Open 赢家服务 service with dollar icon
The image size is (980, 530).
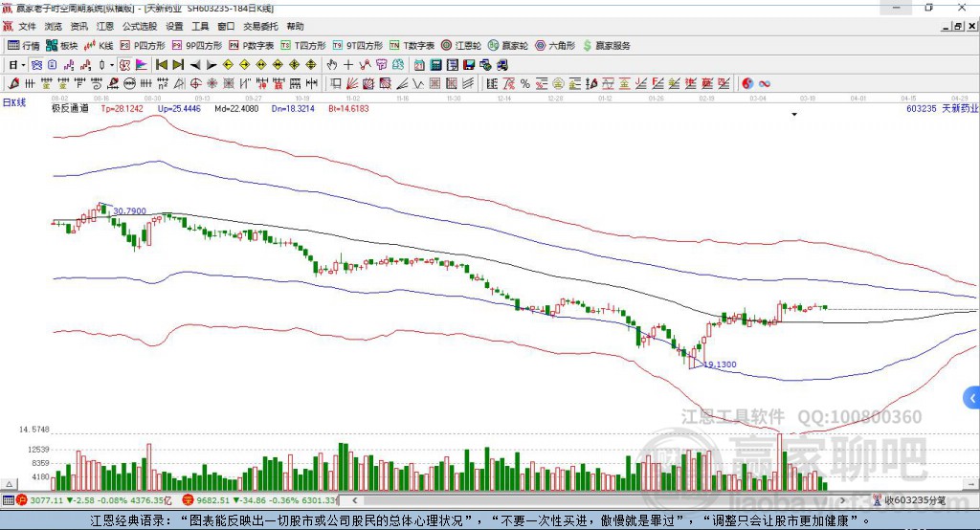coord(606,46)
